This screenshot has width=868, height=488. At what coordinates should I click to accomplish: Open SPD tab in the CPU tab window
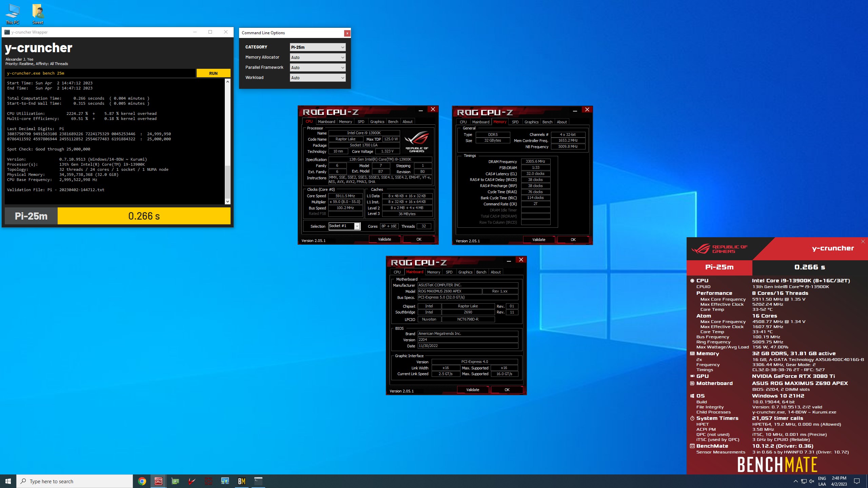tap(361, 122)
